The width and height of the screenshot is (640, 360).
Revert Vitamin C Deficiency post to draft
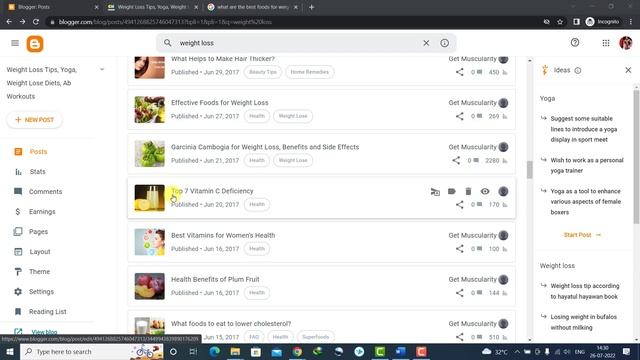[x=435, y=191]
